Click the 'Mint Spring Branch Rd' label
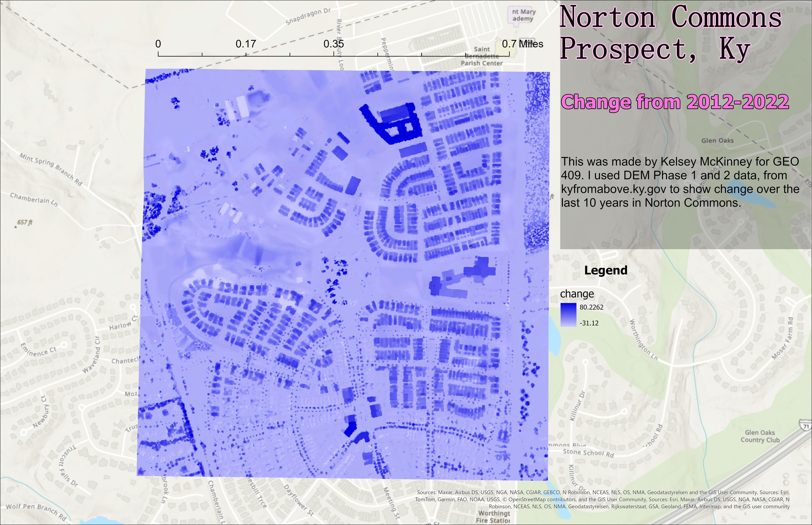The image size is (812, 525). 51,169
